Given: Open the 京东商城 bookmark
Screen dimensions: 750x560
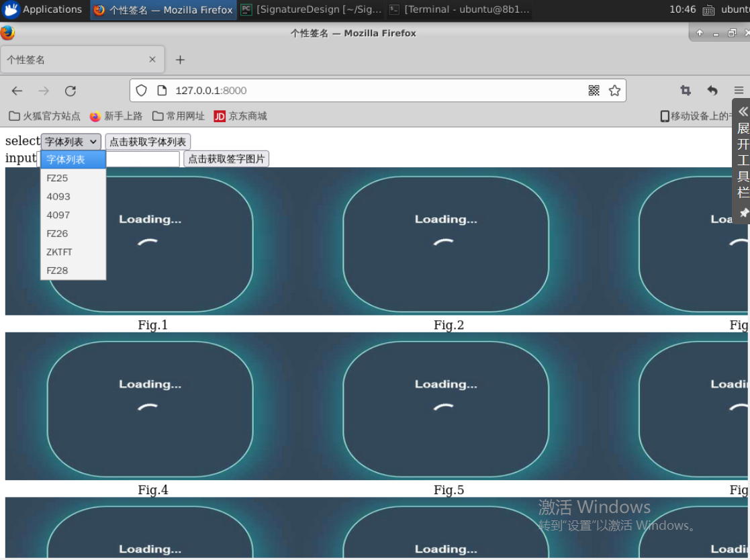Looking at the screenshot, I should pos(240,116).
